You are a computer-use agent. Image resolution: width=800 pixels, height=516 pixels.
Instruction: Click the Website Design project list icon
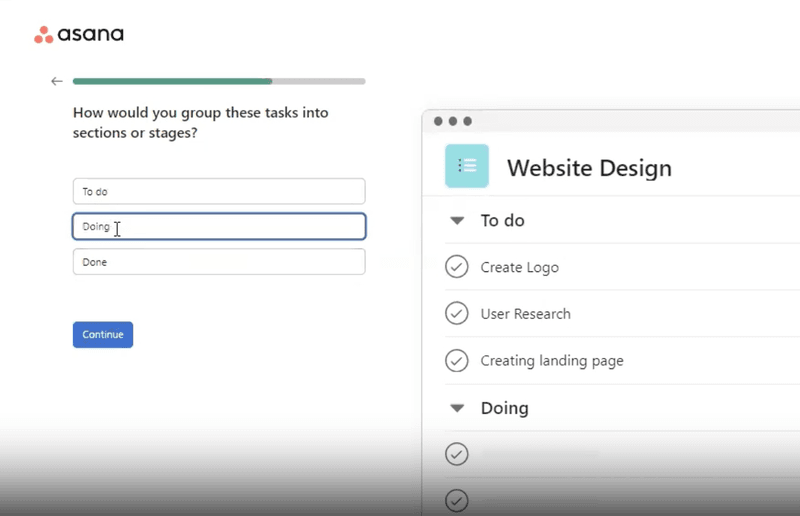[x=466, y=166]
